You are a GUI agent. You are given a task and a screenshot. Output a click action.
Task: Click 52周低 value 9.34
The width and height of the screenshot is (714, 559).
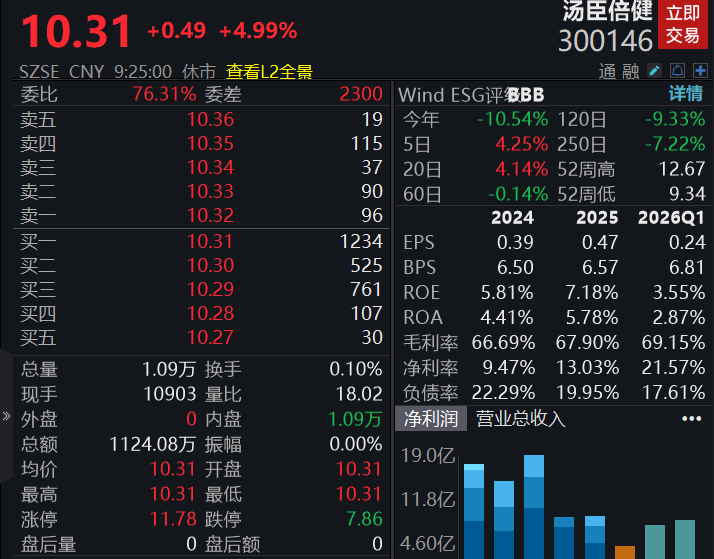coord(687,194)
